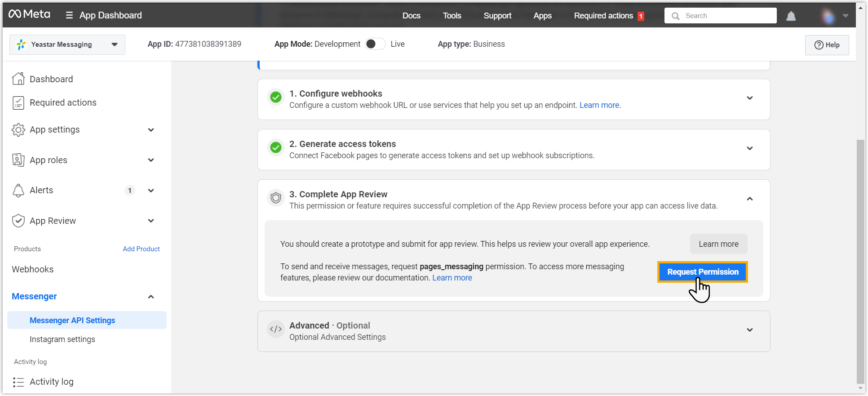The height and width of the screenshot is (396, 868).
Task: Click the Dashboard house icon
Action: pos(18,79)
